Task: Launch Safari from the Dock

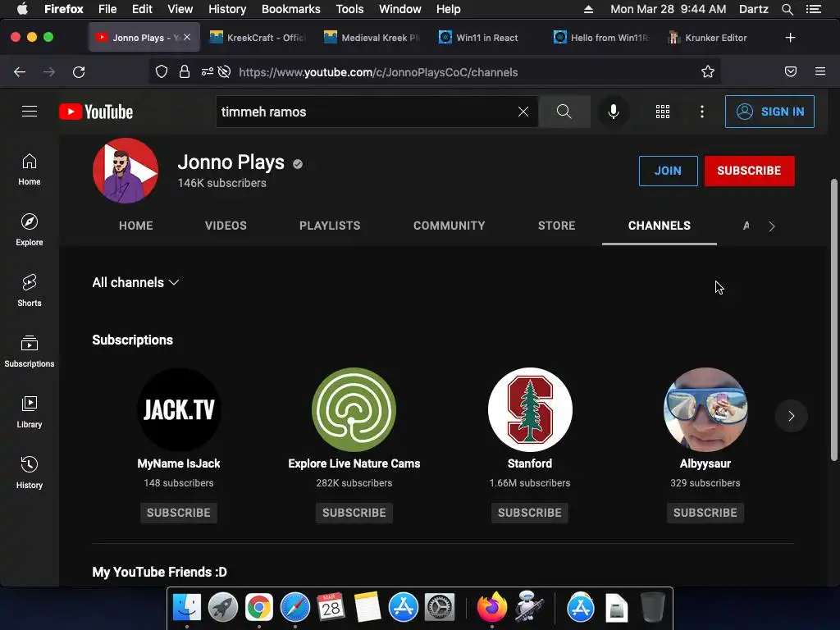Action: 295,608
